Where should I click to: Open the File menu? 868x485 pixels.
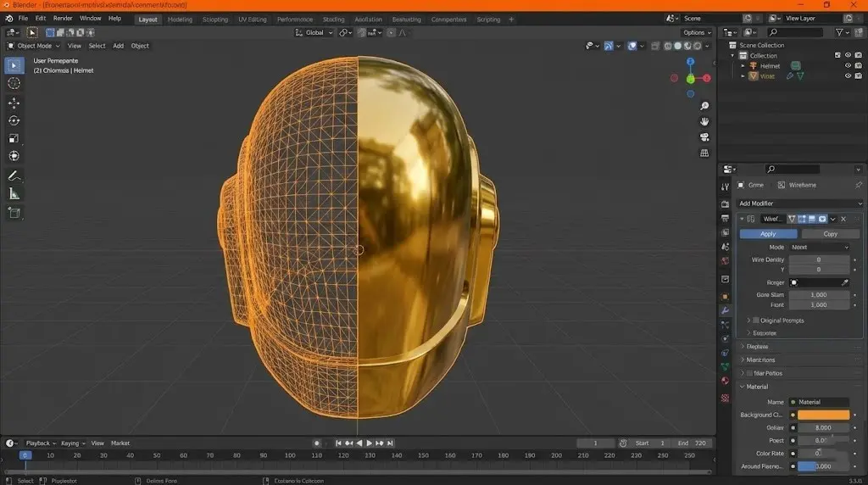click(x=23, y=19)
